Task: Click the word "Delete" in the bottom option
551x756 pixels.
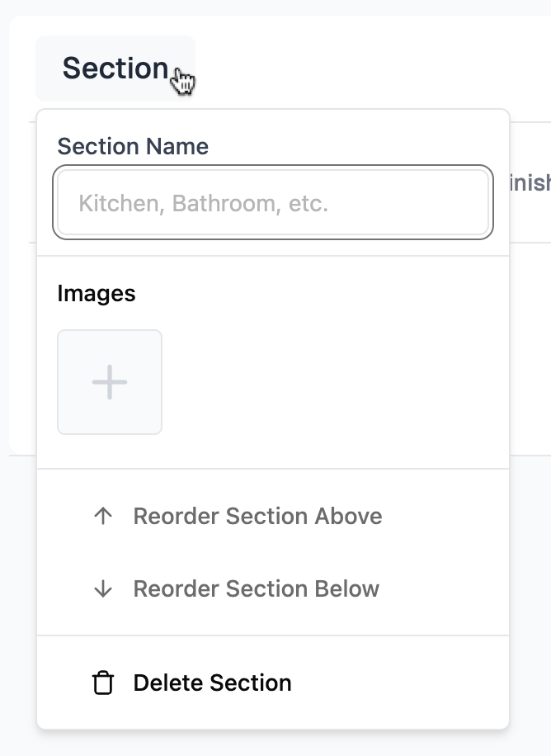Action: [168, 683]
